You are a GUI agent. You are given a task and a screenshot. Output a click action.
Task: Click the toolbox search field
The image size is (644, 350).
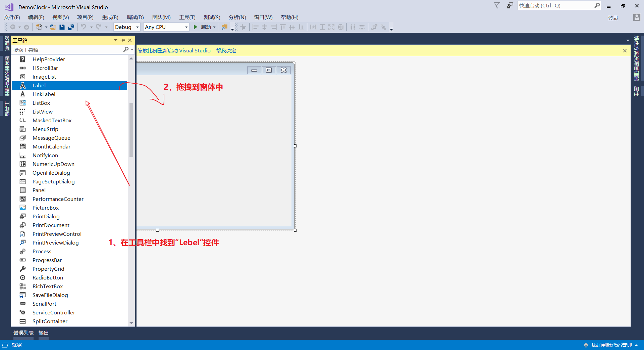point(67,50)
